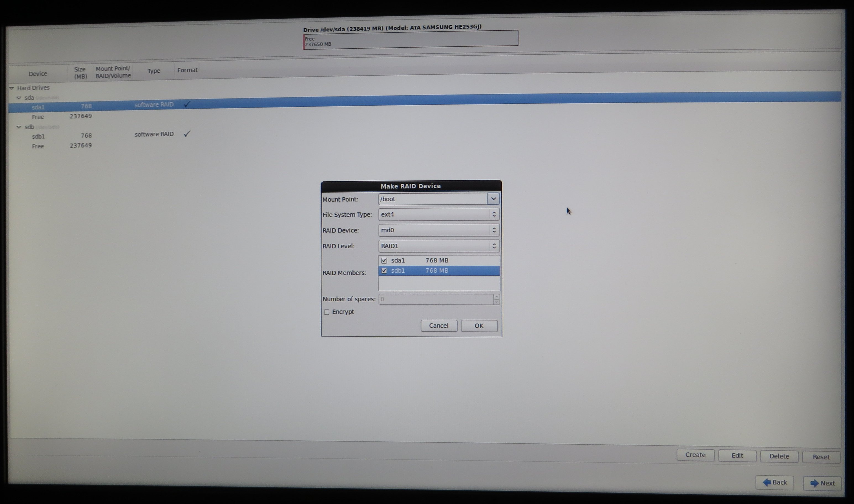Collapse the sda drive tree node
854x504 pixels.
coord(19,98)
